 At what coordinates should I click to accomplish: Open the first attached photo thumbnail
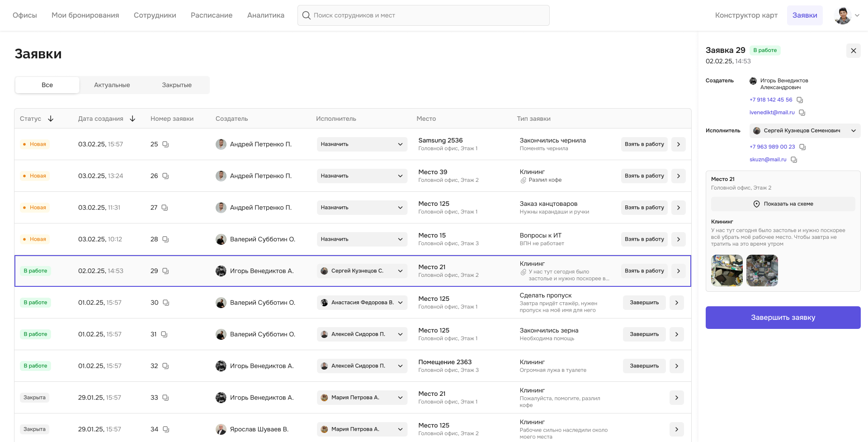(x=726, y=271)
